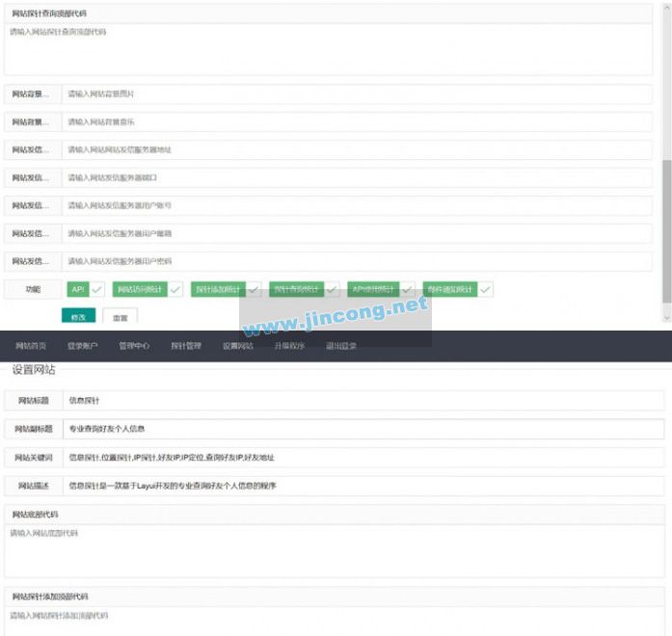Select 设置网站 in the navigation bar
The height and width of the screenshot is (636, 672).
(238, 346)
